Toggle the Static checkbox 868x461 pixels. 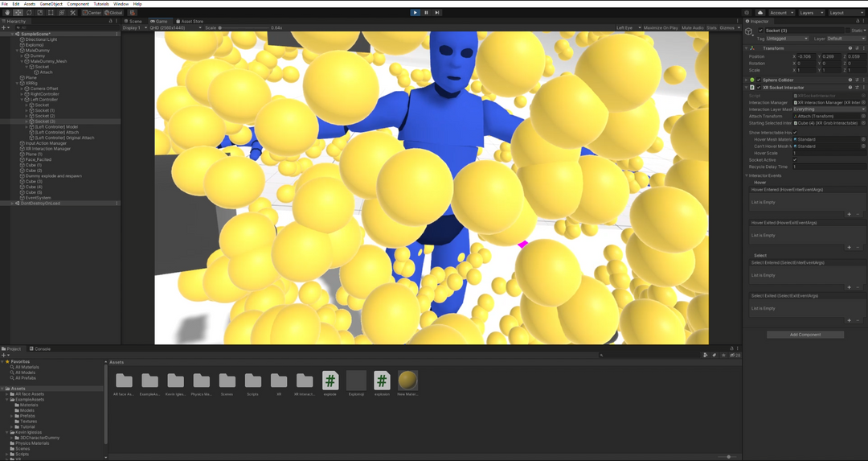846,31
